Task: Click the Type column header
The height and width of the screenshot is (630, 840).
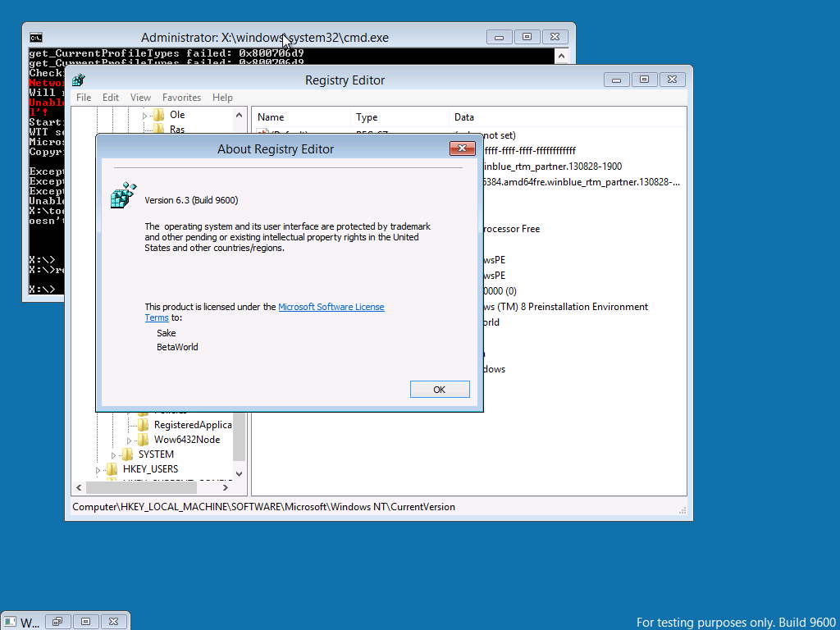Action: coord(400,116)
